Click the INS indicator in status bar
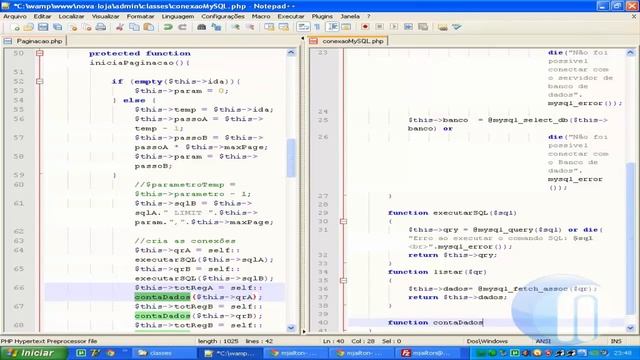The height and width of the screenshot is (360, 640). pyautogui.click(x=616, y=341)
